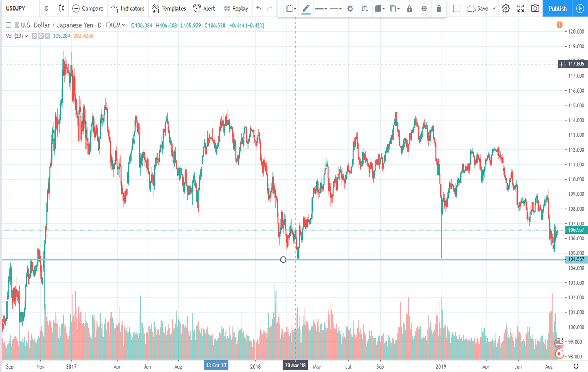Create a new Alert

coord(204,8)
